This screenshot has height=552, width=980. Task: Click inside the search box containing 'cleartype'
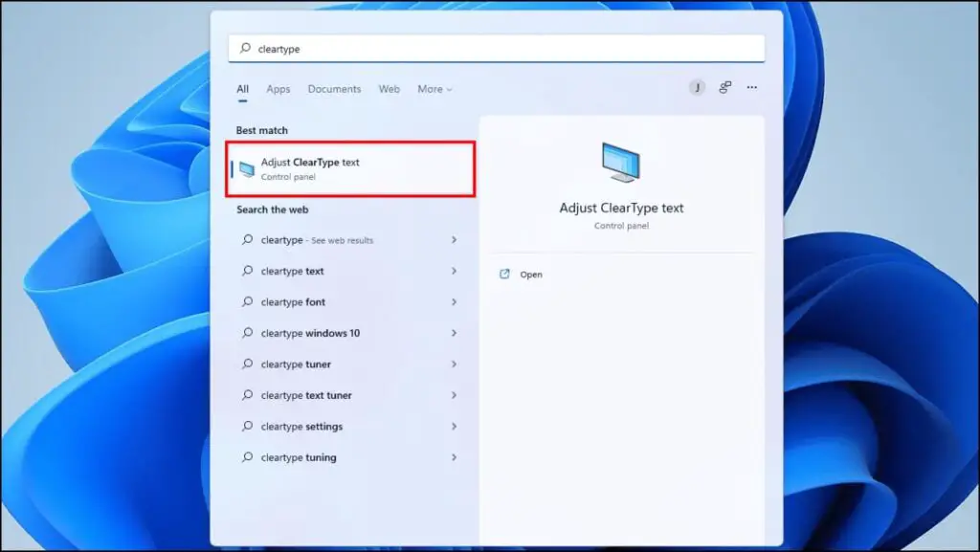coord(497,48)
